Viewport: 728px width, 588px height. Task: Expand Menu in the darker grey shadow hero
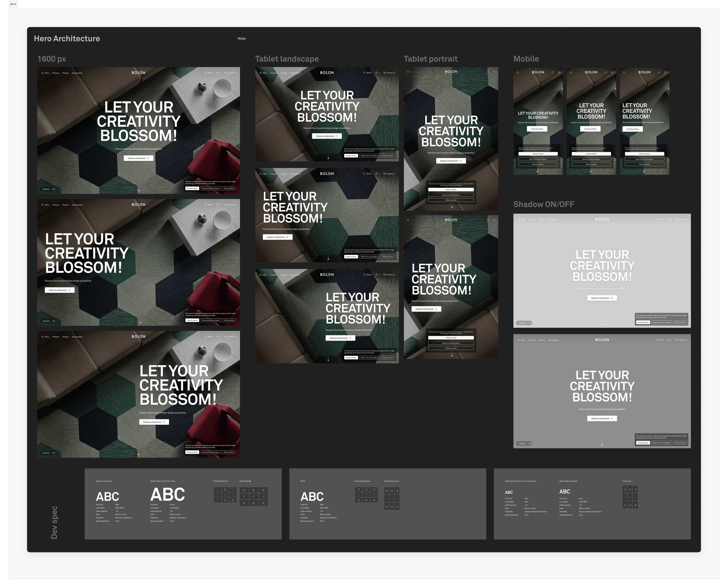[x=521, y=340]
